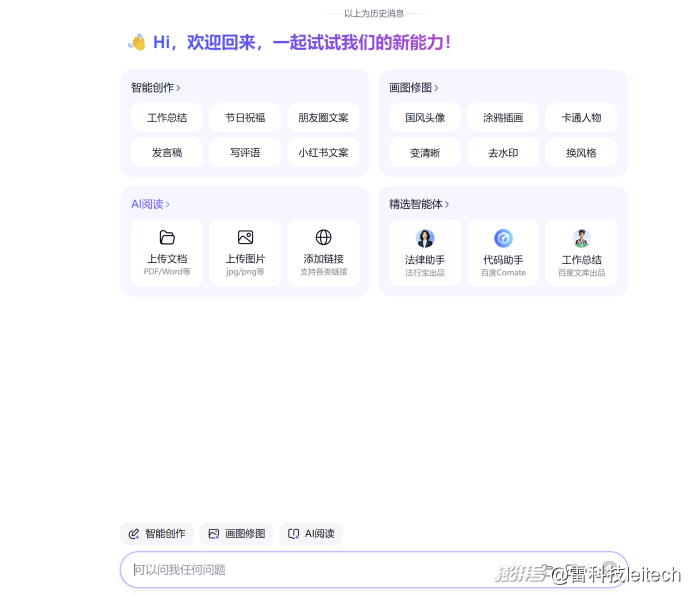Expand the 画图修图 section header
The height and width of the screenshot is (595, 690).
pyautogui.click(x=413, y=88)
